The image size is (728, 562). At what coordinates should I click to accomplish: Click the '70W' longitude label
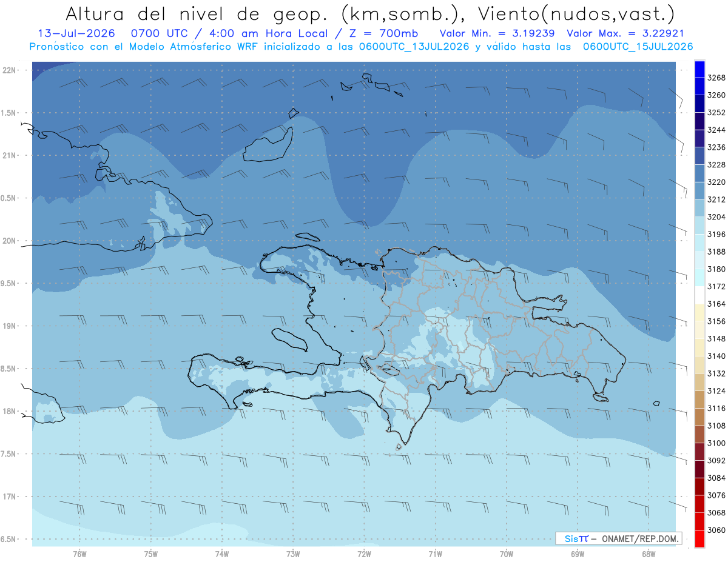tap(507, 554)
